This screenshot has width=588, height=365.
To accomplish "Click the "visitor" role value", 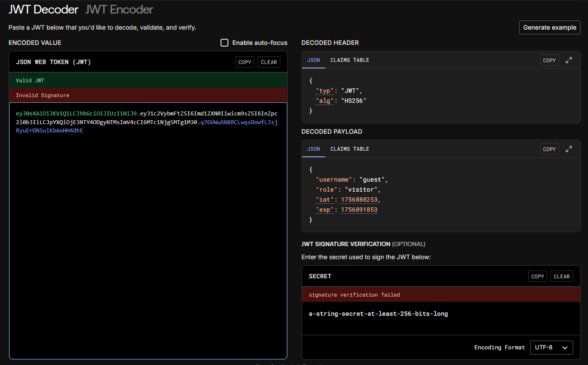I will pyautogui.click(x=361, y=189).
